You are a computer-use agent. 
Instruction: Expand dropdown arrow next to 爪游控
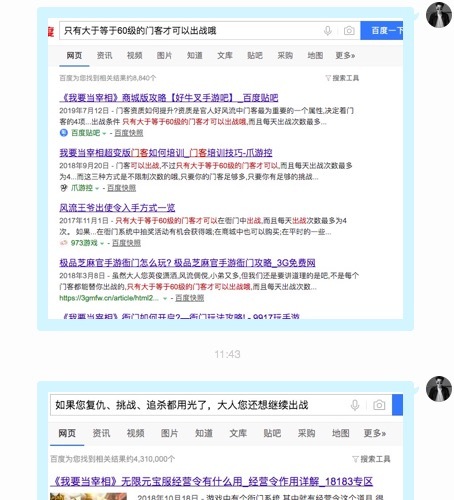(x=97, y=188)
